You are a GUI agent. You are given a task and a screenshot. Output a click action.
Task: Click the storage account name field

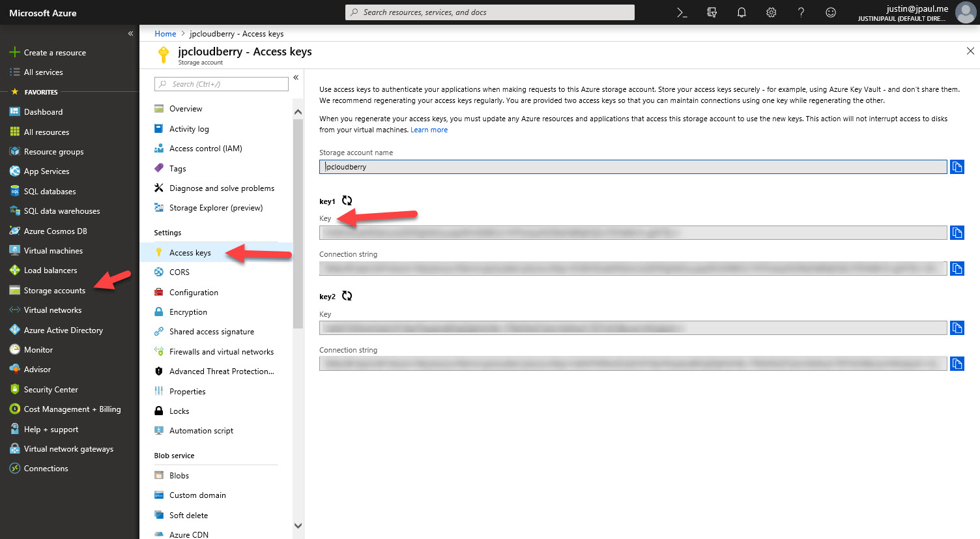click(x=633, y=167)
